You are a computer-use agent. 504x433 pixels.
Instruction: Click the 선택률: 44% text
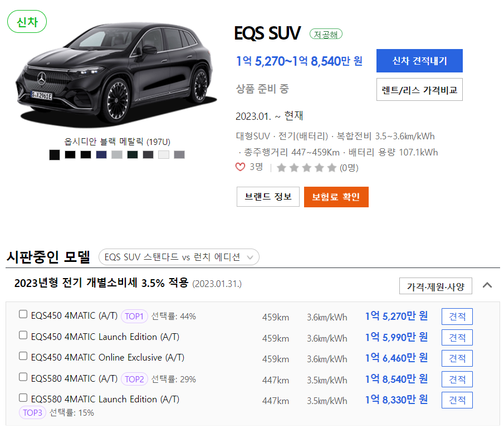[174, 316]
